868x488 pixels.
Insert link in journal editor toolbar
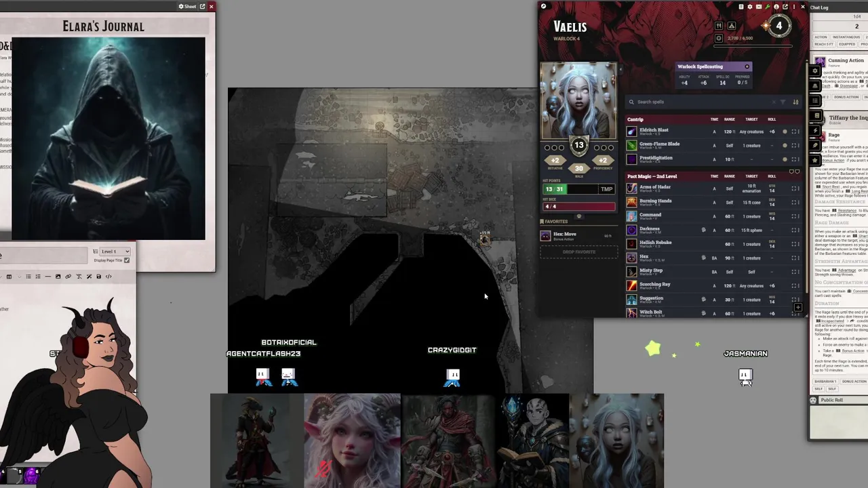(x=68, y=277)
